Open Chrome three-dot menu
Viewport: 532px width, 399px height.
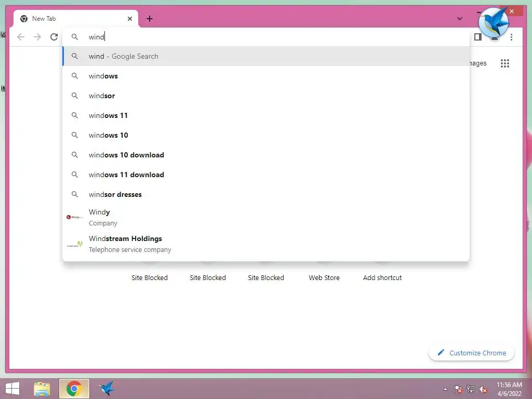pos(511,37)
